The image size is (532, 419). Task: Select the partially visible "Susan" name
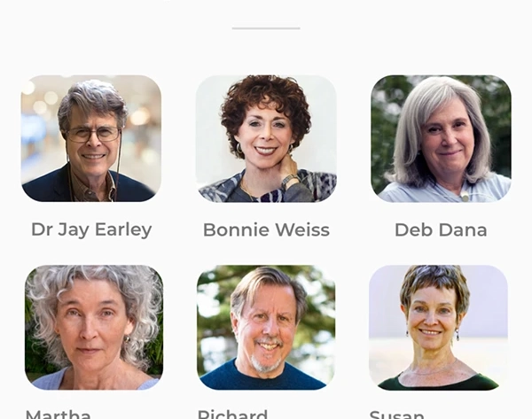(x=396, y=415)
